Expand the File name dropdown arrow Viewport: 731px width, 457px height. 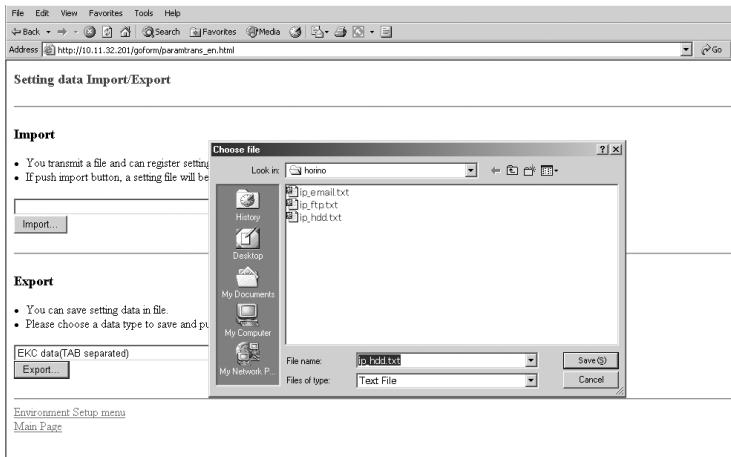click(531, 360)
